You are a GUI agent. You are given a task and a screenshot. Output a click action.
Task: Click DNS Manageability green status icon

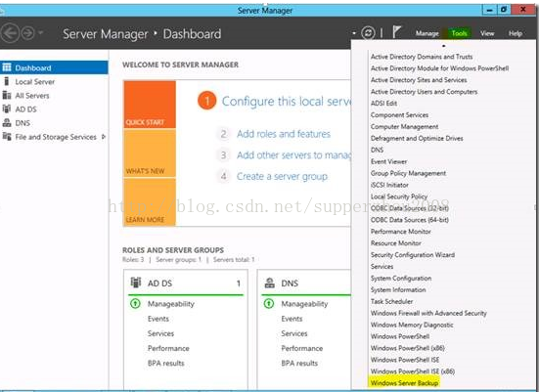coord(269,304)
